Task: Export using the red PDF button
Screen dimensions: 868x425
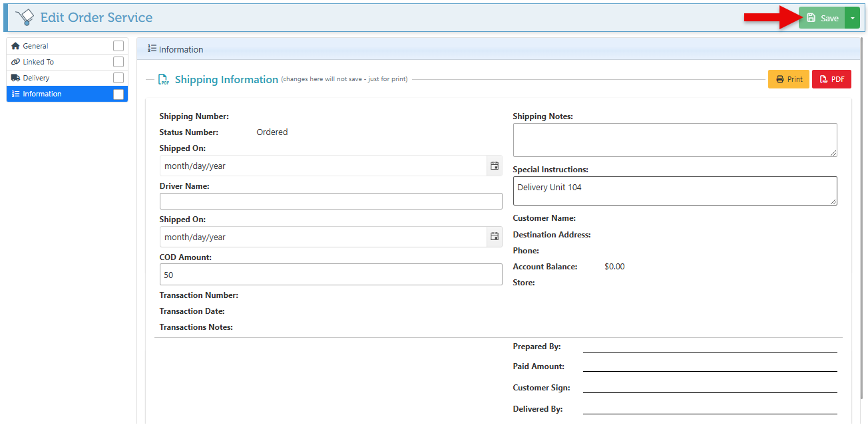Action: pyautogui.click(x=831, y=79)
